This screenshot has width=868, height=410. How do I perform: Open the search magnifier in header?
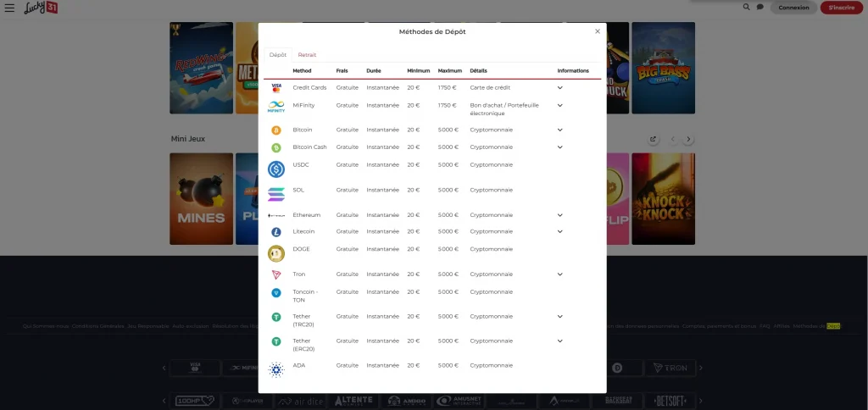click(746, 7)
